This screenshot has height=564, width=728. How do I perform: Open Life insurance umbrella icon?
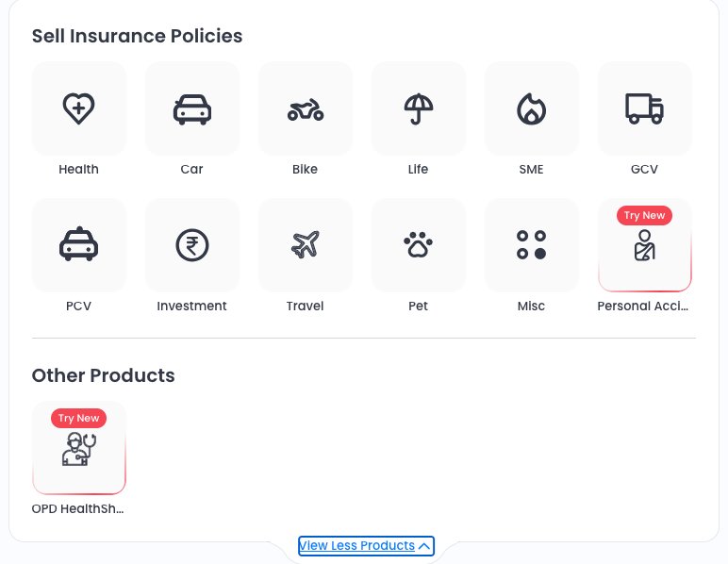418,109
